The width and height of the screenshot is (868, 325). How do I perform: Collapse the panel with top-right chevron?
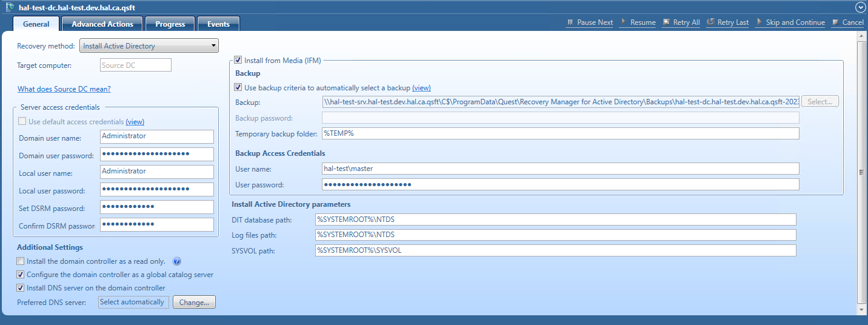860,7
